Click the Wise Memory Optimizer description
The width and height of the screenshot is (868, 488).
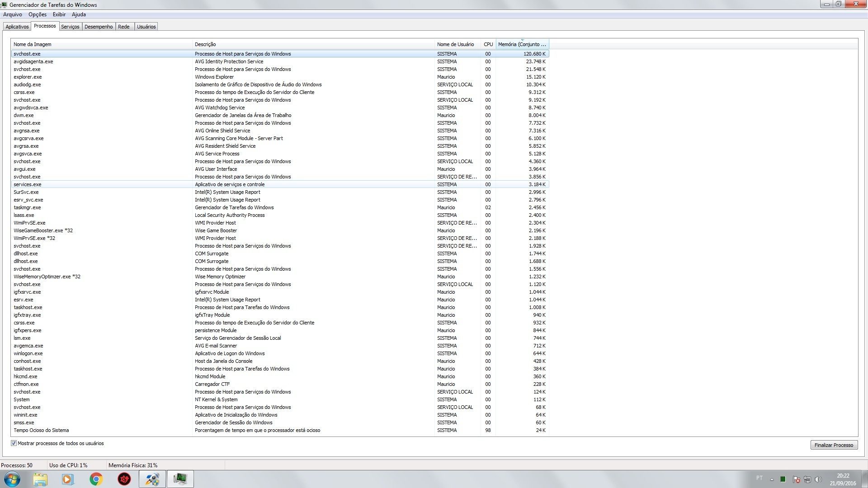pyautogui.click(x=220, y=277)
